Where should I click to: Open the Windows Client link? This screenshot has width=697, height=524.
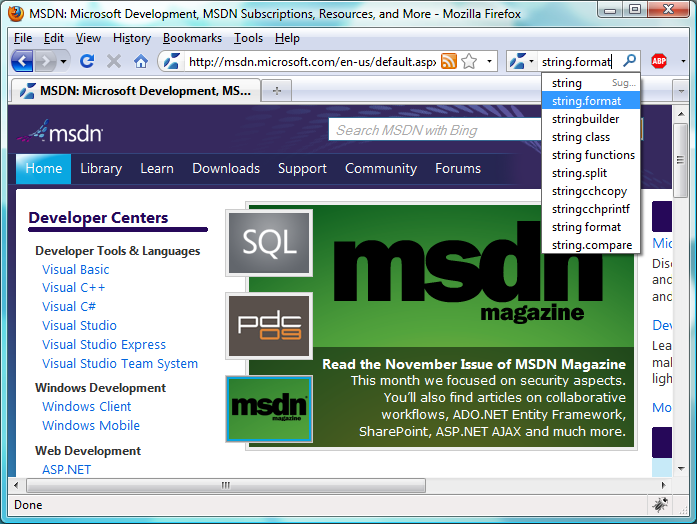tap(87, 407)
